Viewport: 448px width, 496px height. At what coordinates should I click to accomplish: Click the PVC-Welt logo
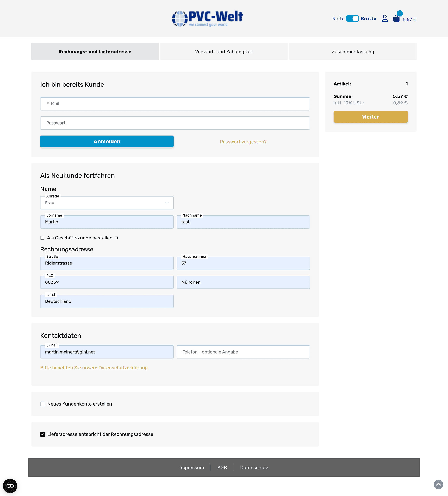207,18
